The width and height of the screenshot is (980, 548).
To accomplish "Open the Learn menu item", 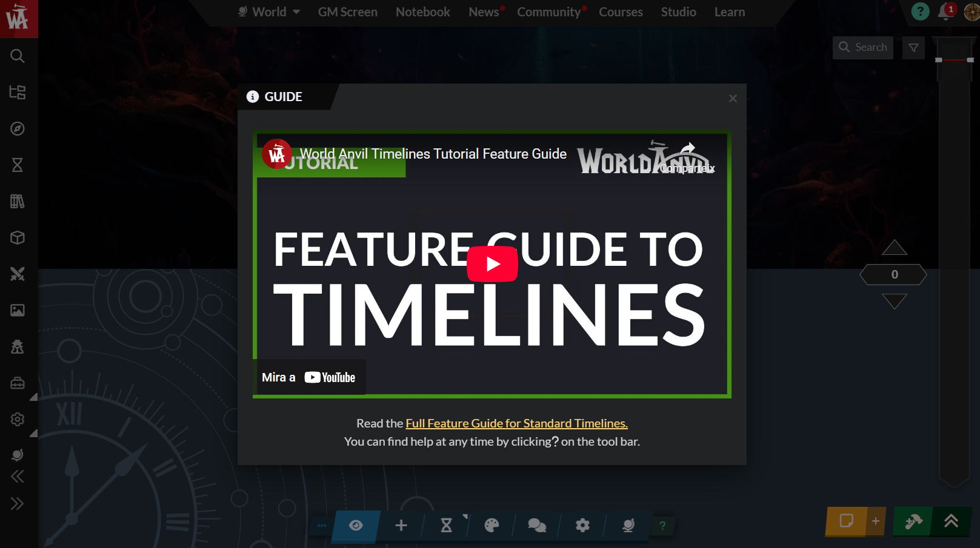I will [x=730, y=12].
